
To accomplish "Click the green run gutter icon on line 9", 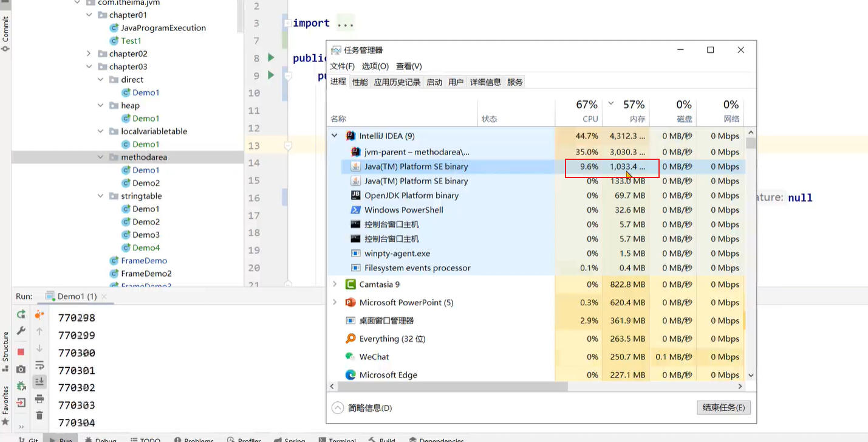I will click(271, 75).
